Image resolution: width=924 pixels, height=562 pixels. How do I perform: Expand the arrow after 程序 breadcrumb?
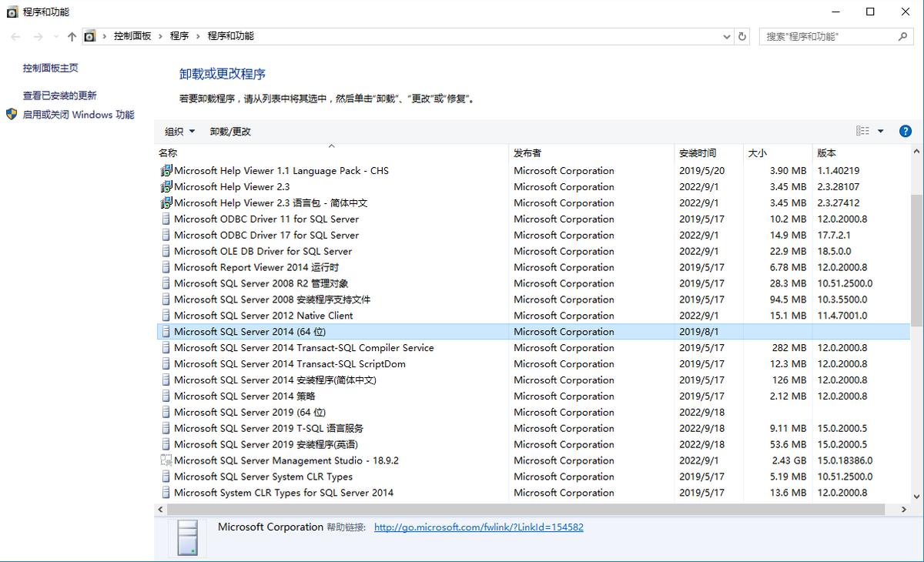pyautogui.click(x=198, y=36)
